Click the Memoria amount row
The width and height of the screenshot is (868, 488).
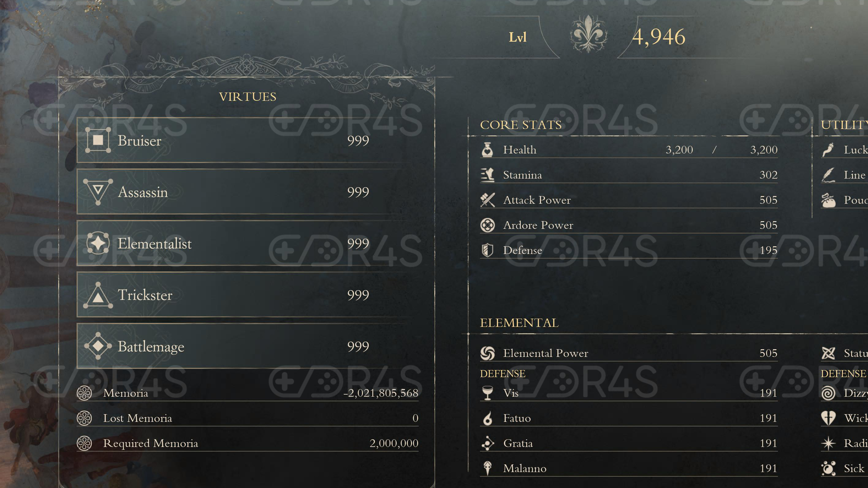pyautogui.click(x=248, y=393)
